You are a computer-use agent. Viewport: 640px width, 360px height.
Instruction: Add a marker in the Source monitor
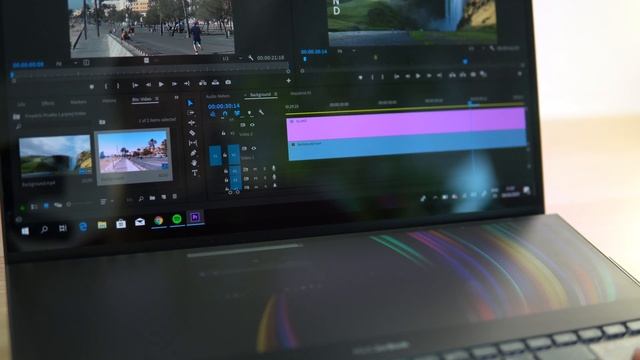click(92, 87)
